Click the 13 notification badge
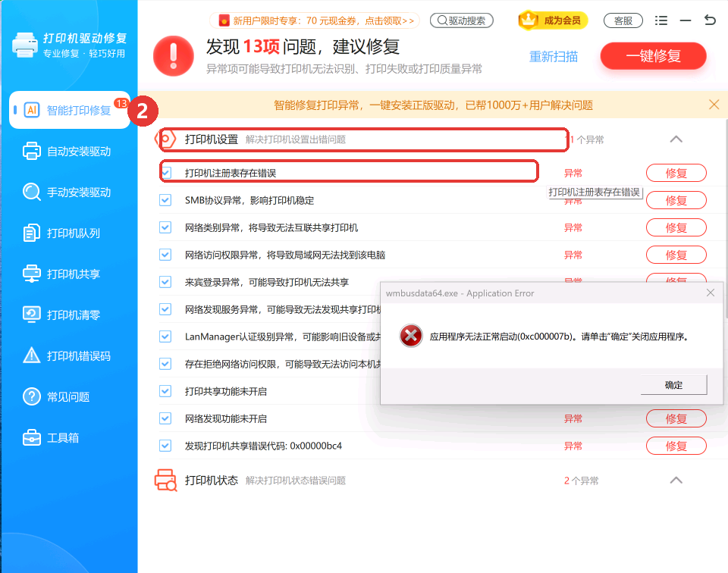 click(121, 103)
